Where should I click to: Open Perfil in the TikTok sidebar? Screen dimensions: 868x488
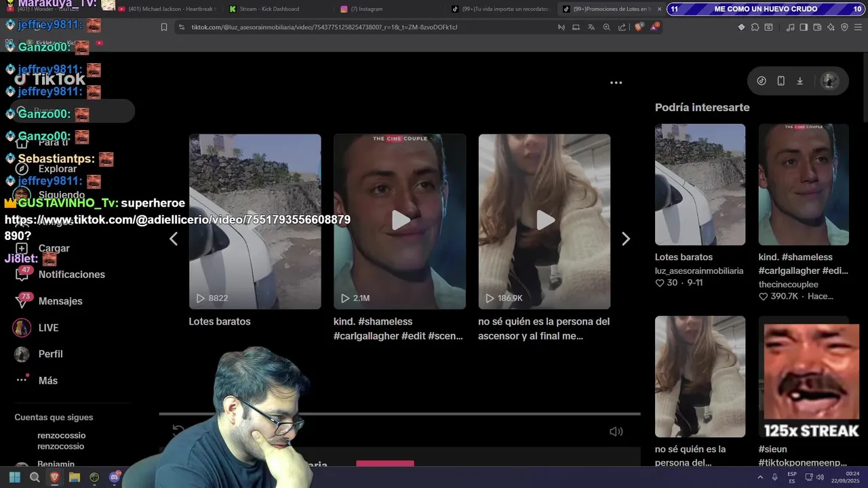39,354
